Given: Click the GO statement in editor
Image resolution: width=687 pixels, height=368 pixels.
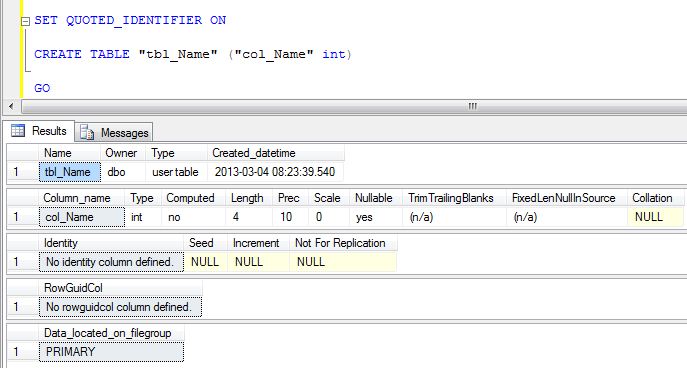Looking at the screenshot, I should coord(42,88).
